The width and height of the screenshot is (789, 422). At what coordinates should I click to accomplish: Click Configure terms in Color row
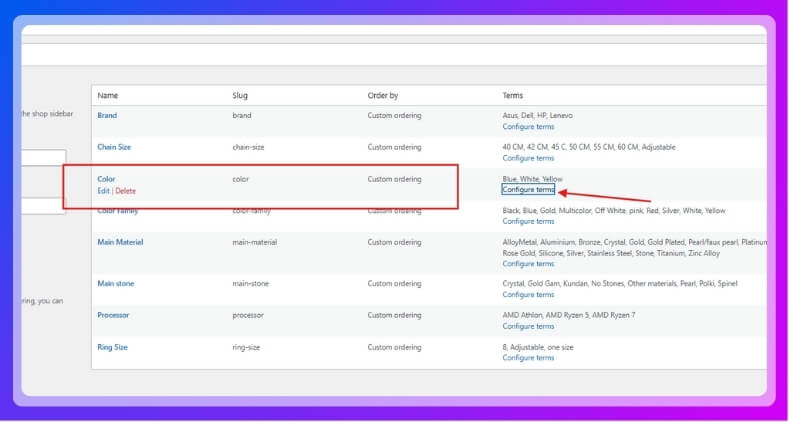click(528, 189)
